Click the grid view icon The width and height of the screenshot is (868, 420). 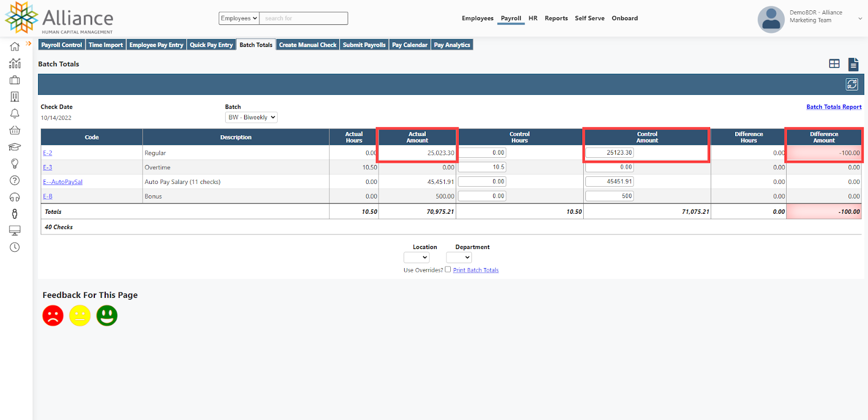[x=834, y=64]
